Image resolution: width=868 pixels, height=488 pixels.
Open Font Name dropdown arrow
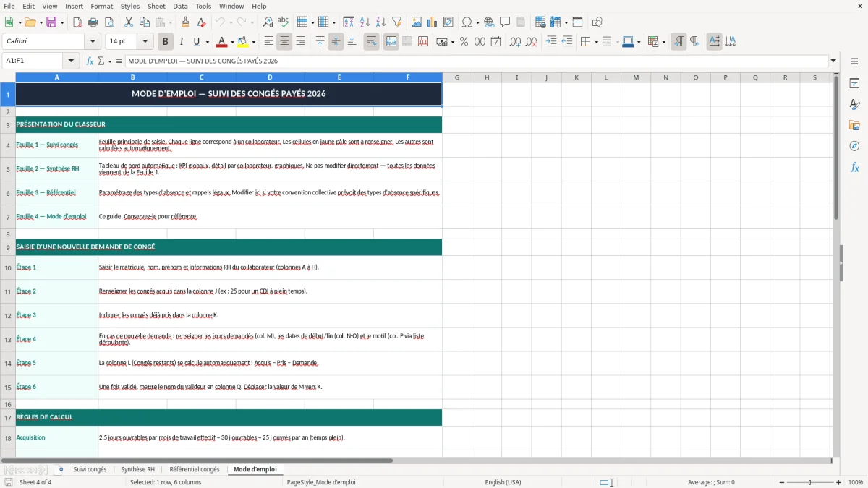coord(92,42)
